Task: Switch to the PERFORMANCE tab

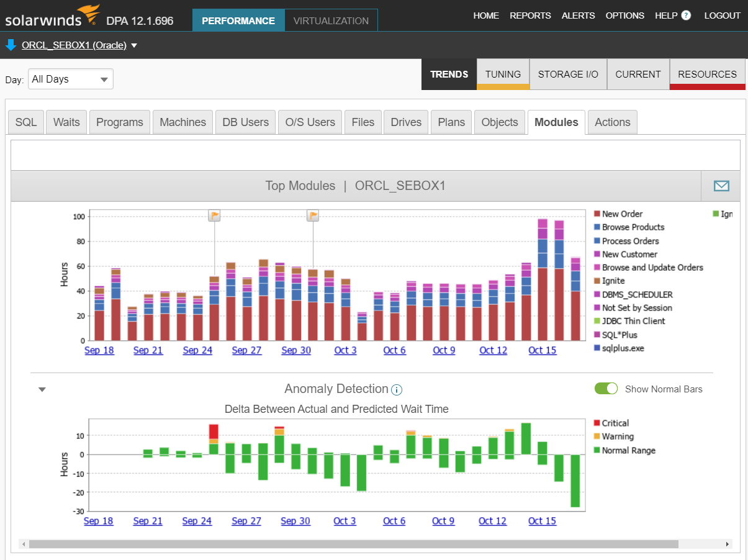Action: point(238,20)
